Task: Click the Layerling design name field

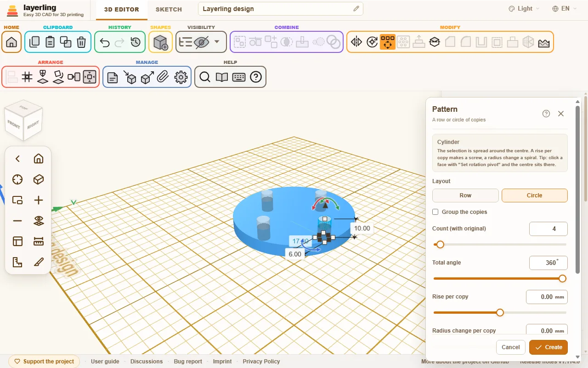Action: pos(280,9)
